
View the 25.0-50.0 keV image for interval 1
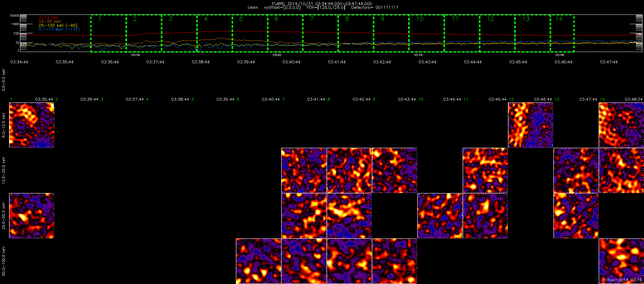coord(32,216)
